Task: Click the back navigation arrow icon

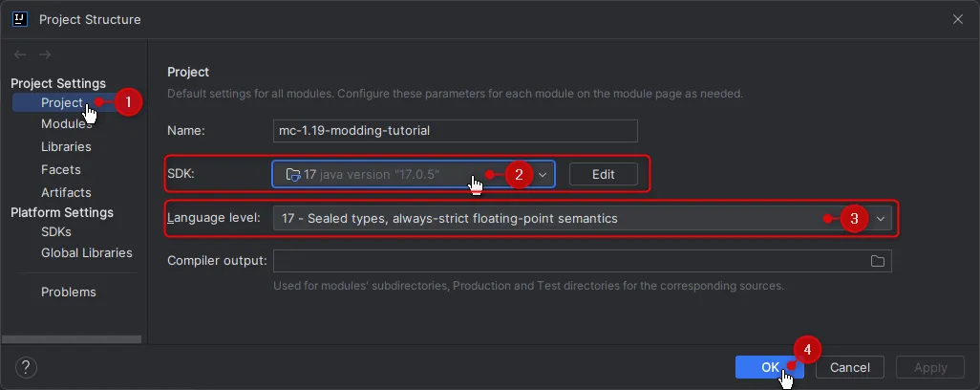Action: pyautogui.click(x=20, y=55)
